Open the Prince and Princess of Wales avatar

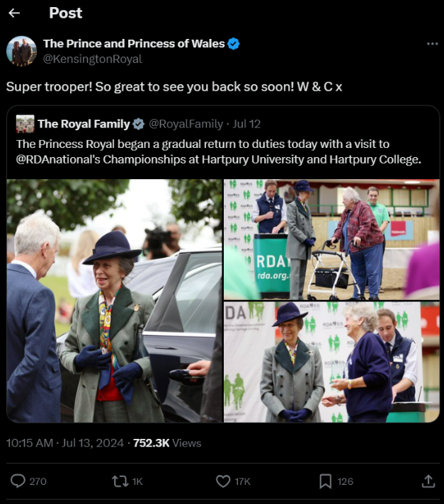click(22, 51)
